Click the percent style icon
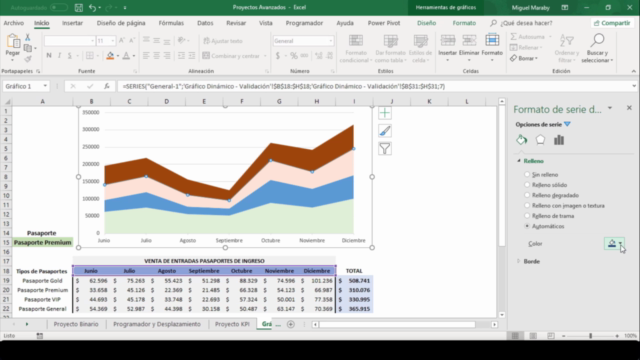Viewport: 640px width, 360px height. tap(294, 56)
